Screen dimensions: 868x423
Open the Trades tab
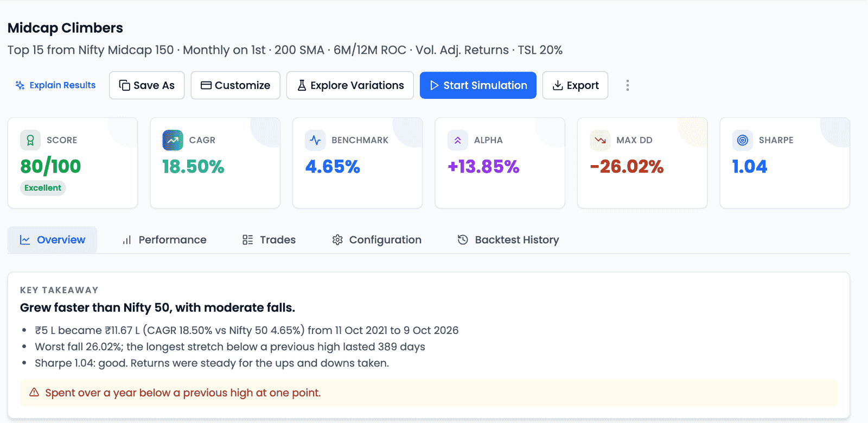269,240
